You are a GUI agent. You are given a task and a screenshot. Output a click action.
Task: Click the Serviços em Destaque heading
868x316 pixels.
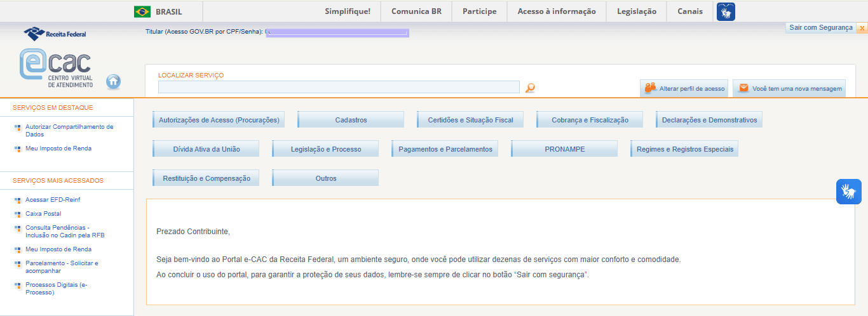click(x=53, y=108)
